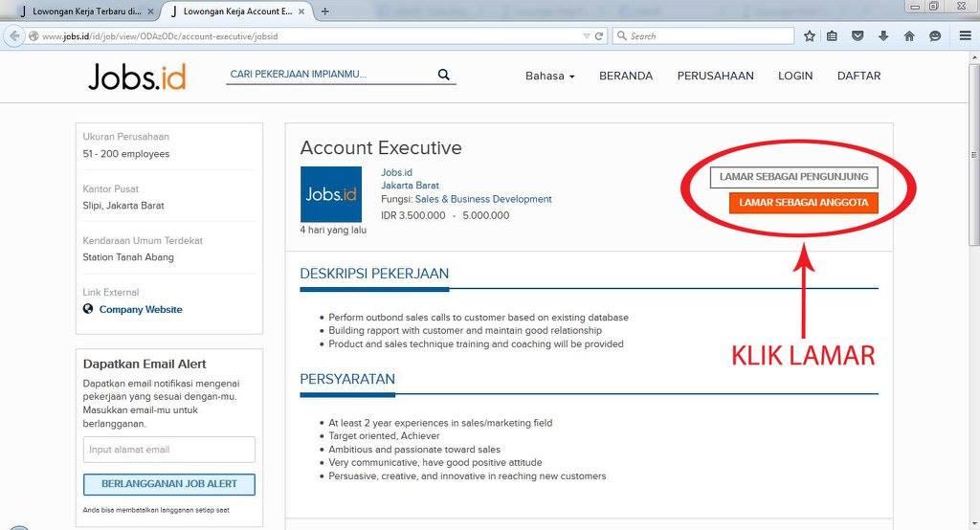Screen dimensions: 980x530
Task: Click the site identity globe in address bar
Action: tap(33, 36)
